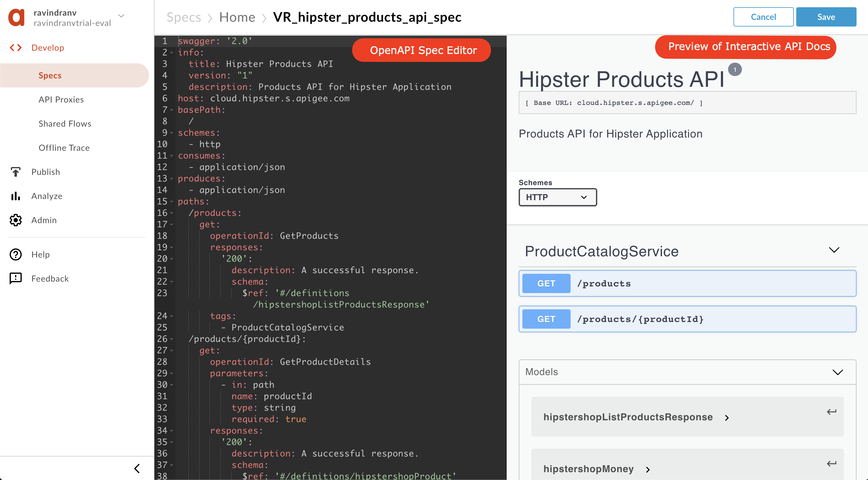Click the ProductCatalogService tag line in editor
The image size is (868, 480).
coord(283,327)
